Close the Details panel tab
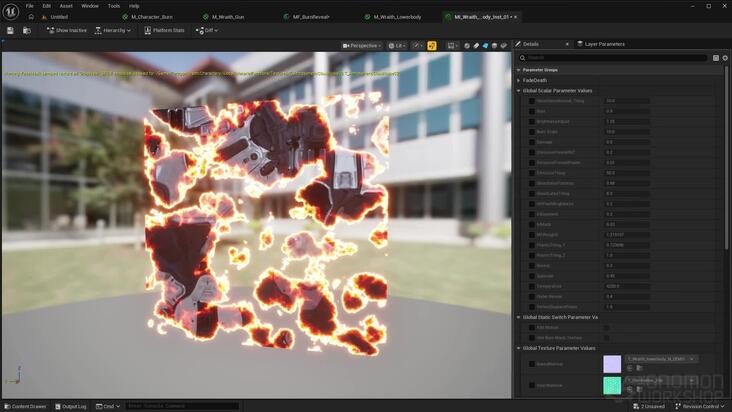This screenshot has height=412, width=732. (x=567, y=44)
